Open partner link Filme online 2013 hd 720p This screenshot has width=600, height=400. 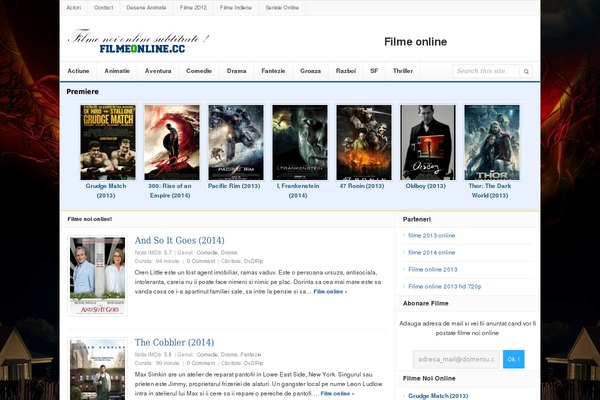point(445,286)
